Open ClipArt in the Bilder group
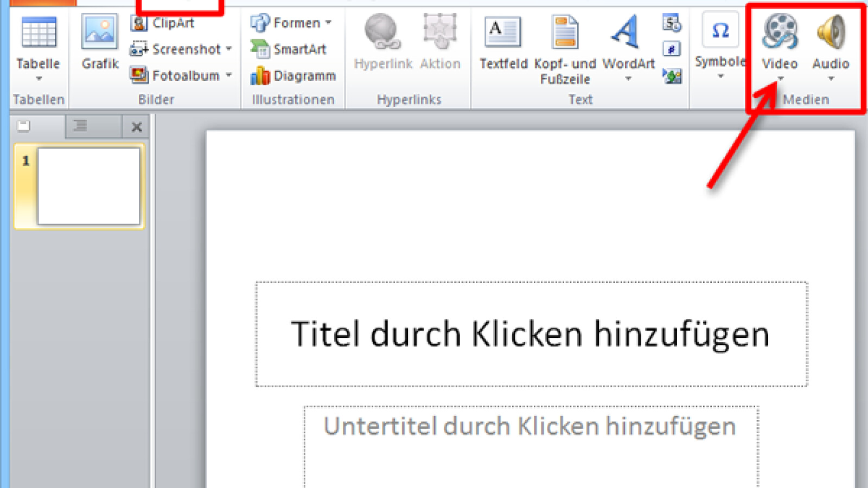 (163, 23)
